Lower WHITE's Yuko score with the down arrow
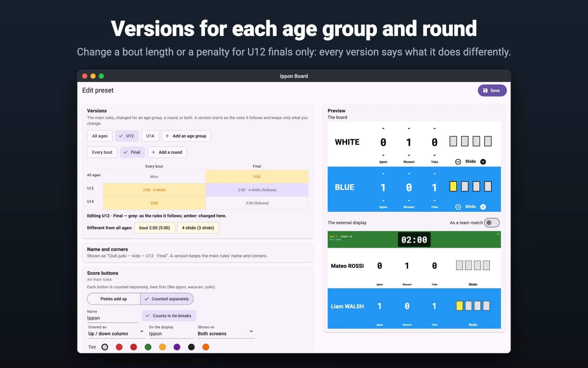 point(434,155)
